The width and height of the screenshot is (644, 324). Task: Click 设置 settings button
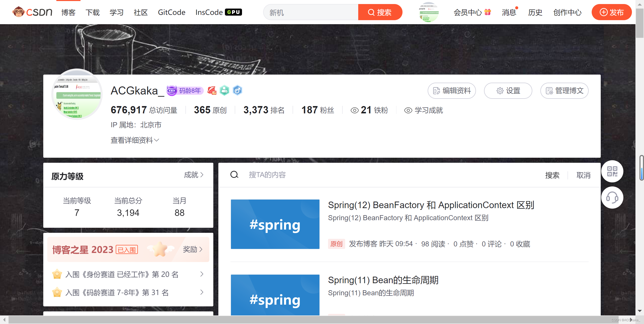508,91
